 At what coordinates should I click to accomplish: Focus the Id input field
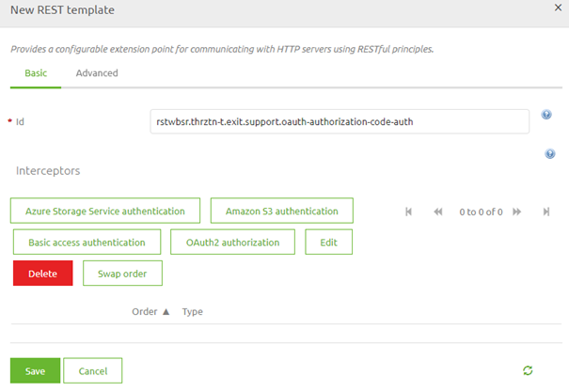[x=340, y=121]
